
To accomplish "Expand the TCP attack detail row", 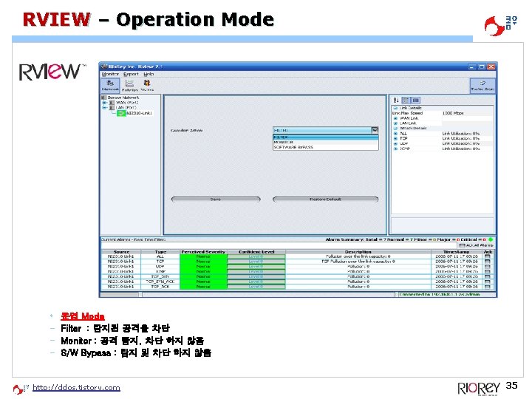I will click(395, 138).
